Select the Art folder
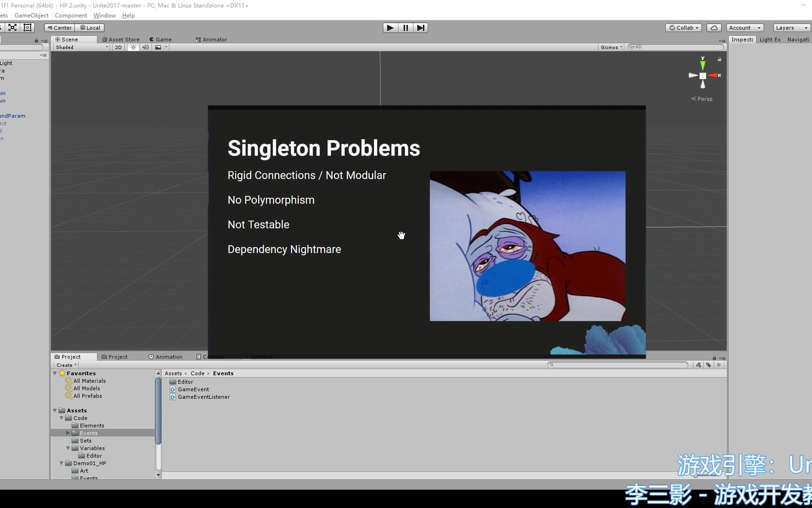This screenshot has height=508, width=812. pyautogui.click(x=80, y=471)
